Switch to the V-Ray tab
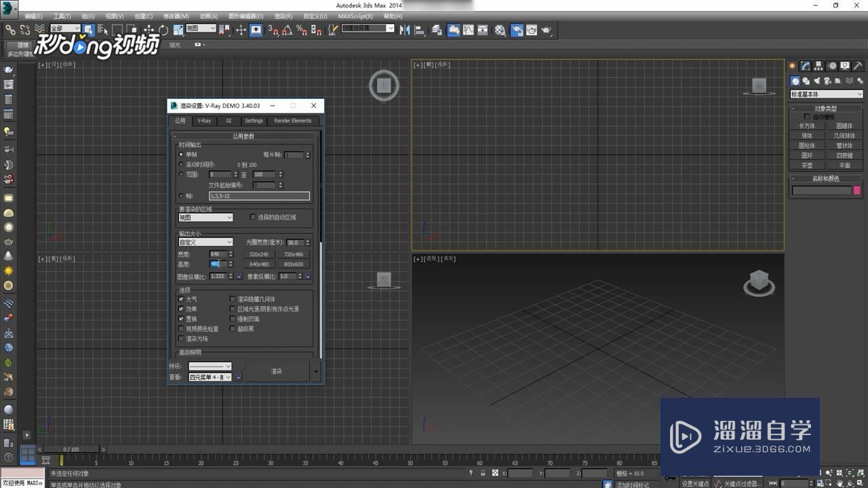The height and width of the screenshot is (488, 868). point(204,121)
